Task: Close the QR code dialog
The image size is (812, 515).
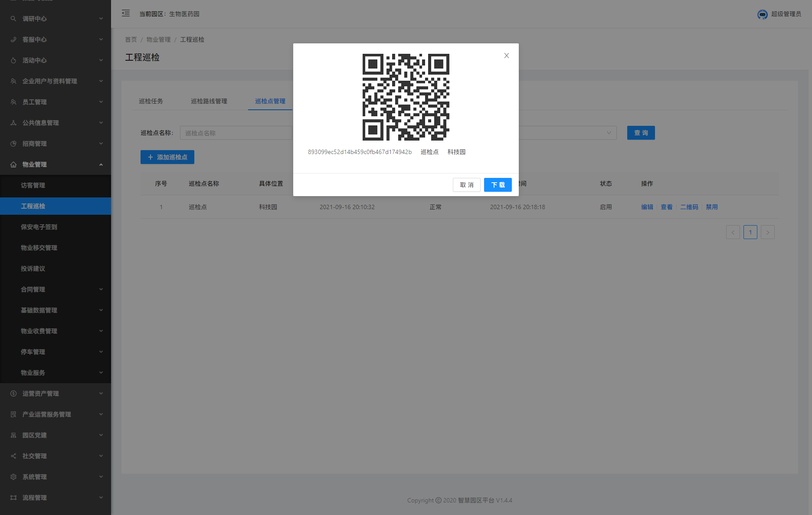Action: coord(507,56)
